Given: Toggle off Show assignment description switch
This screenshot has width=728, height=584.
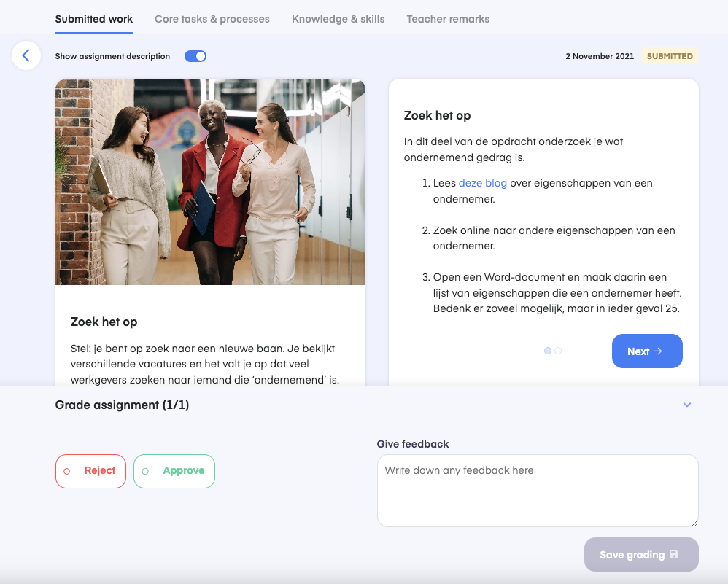Looking at the screenshot, I should pyautogui.click(x=195, y=56).
